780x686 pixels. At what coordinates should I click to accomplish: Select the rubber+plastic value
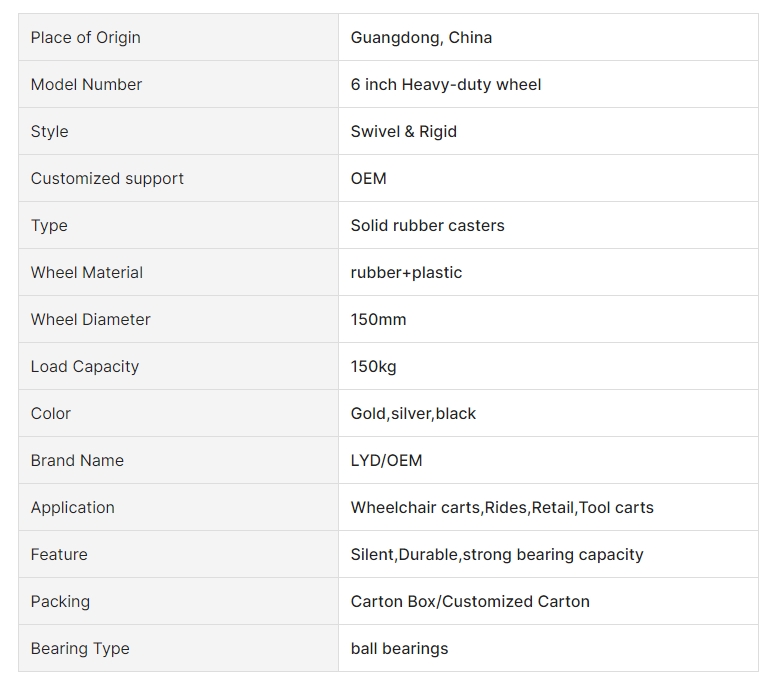point(406,273)
